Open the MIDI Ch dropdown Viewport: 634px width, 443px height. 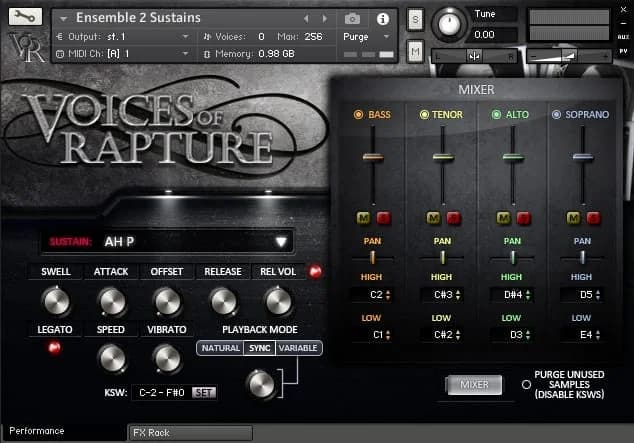tap(123, 54)
